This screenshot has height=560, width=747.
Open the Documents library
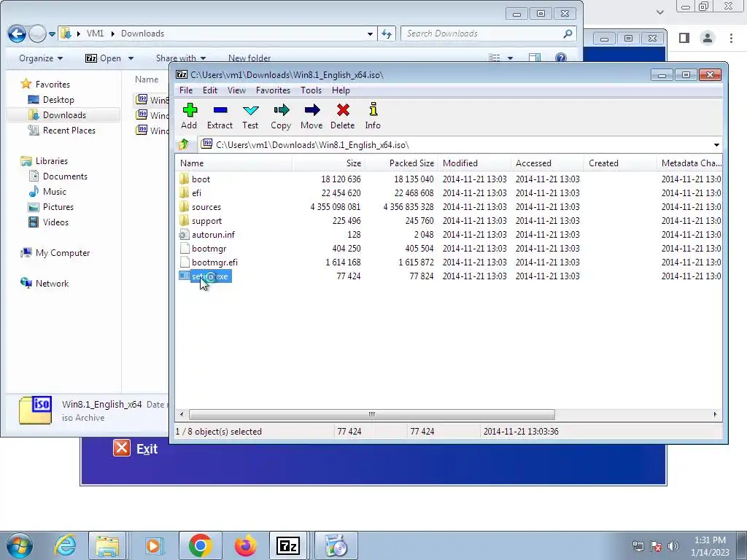tap(65, 176)
